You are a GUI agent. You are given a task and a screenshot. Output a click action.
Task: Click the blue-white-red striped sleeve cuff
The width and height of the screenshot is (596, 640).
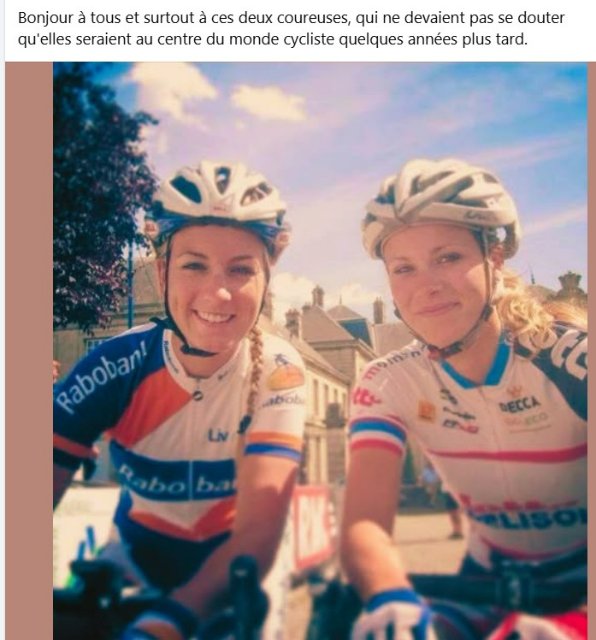pos(378,435)
